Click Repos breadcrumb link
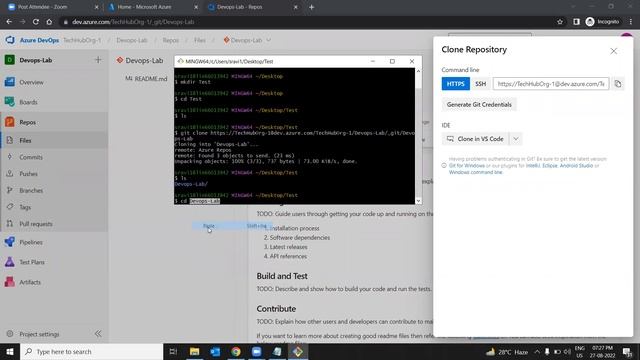Screen dimensions: 640x360 (x=171, y=40)
